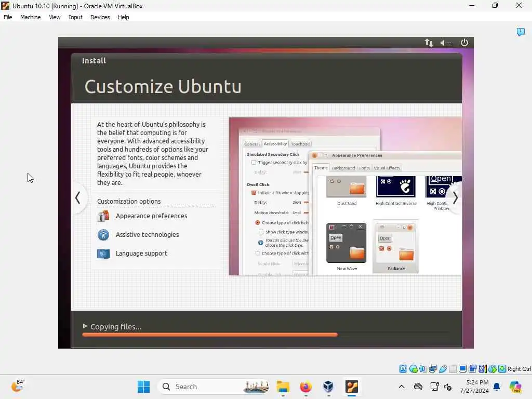Image resolution: width=532 pixels, height=399 pixels.
Task: Show the previous installer slide
Action: tap(78, 197)
